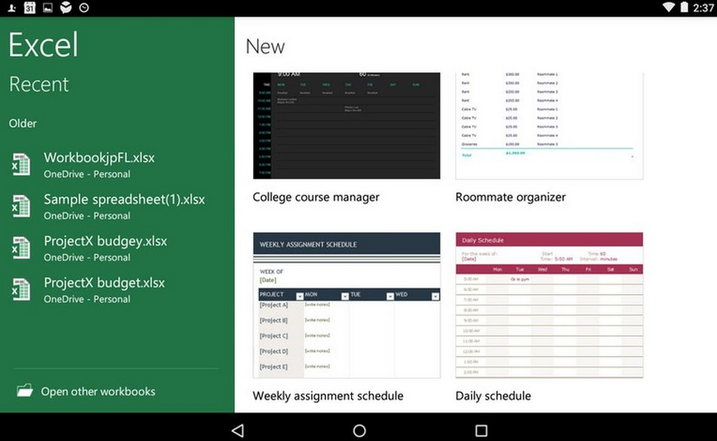The image size is (717, 441).
Task: Tap the Recent heading
Action: coord(39,84)
